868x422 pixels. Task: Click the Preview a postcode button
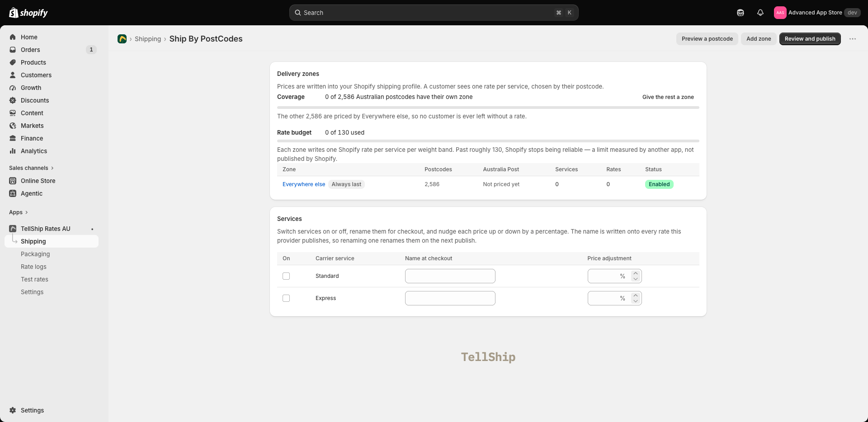tap(707, 39)
